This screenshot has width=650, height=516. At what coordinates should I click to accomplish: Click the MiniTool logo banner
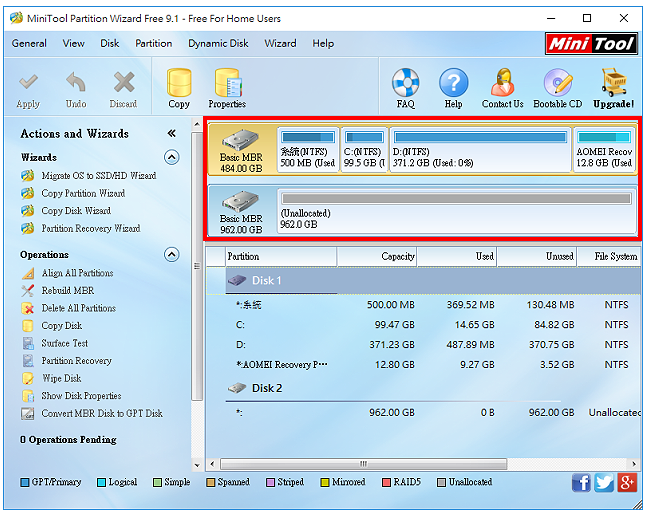591,44
